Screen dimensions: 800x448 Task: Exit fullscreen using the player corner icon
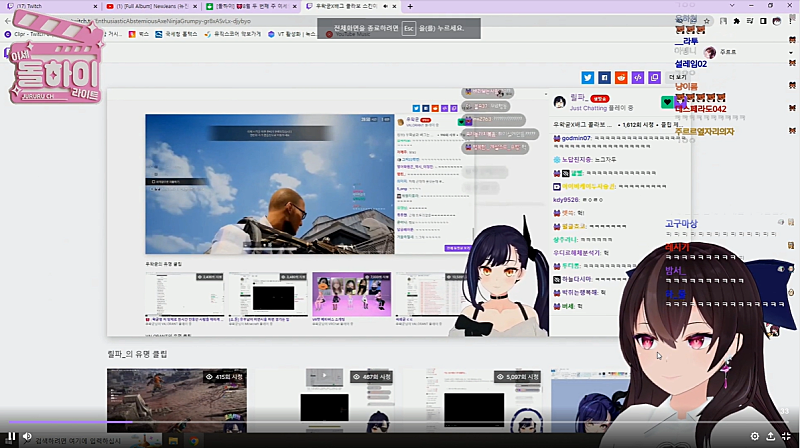click(x=786, y=436)
